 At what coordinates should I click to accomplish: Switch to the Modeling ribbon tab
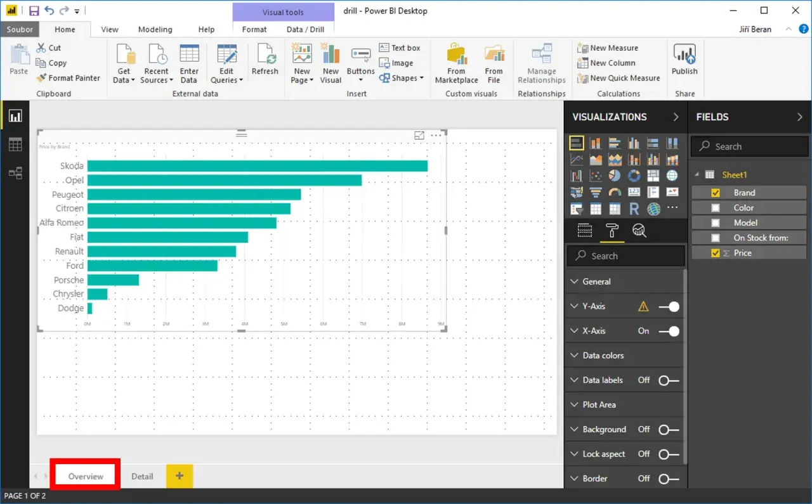coord(155,29)
